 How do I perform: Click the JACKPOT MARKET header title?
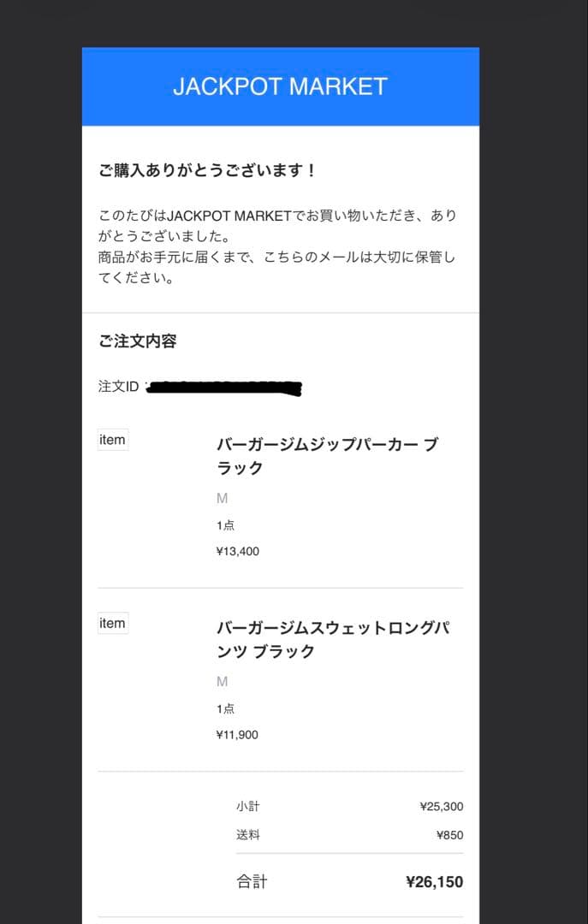coord(280,86)
